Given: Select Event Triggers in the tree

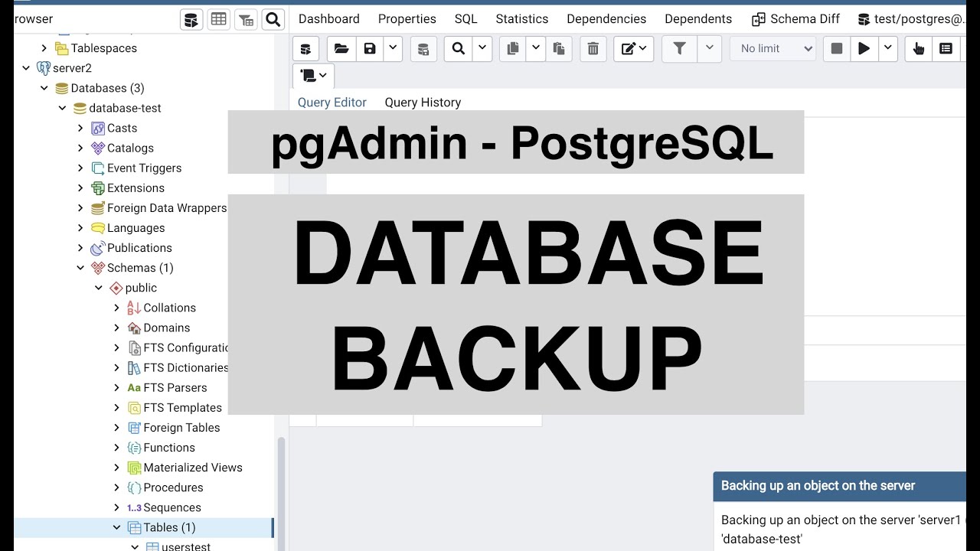Looking at the screenshot, I should coord(144,168).
